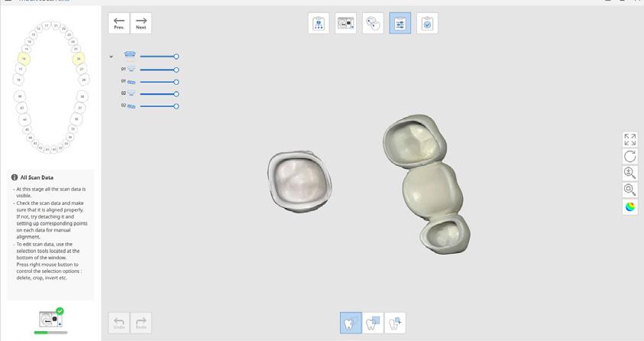
Task: Click the zoom in/out magnifier icon
Action: [630, 173]
